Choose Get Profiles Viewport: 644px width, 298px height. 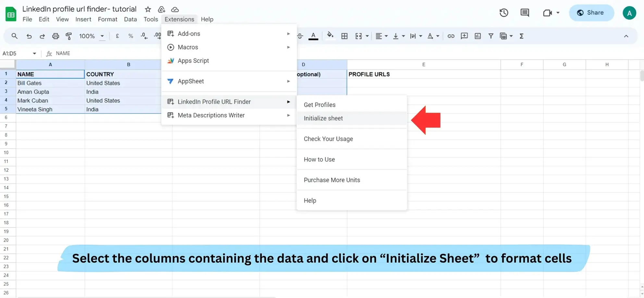click(x=352, y=105)
